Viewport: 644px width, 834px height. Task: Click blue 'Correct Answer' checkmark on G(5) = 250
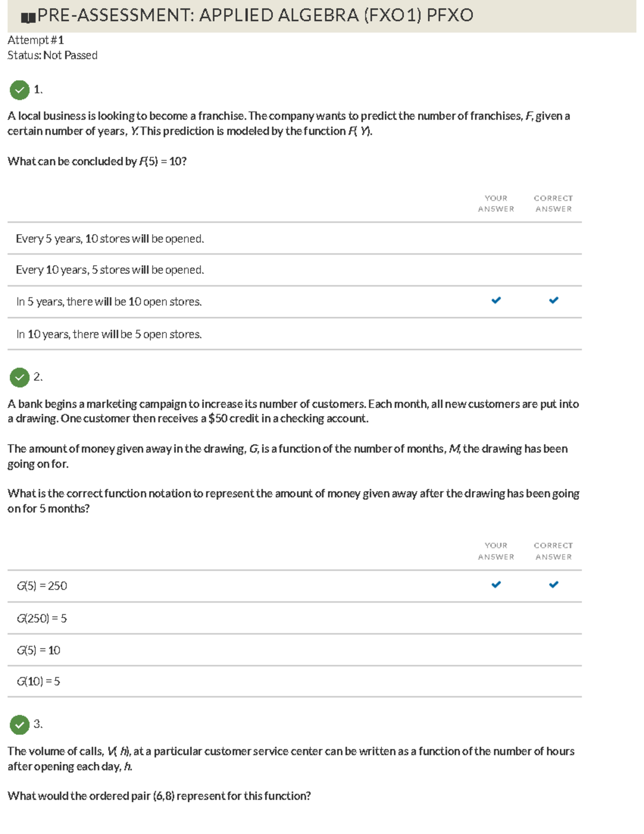pos(553,584)
